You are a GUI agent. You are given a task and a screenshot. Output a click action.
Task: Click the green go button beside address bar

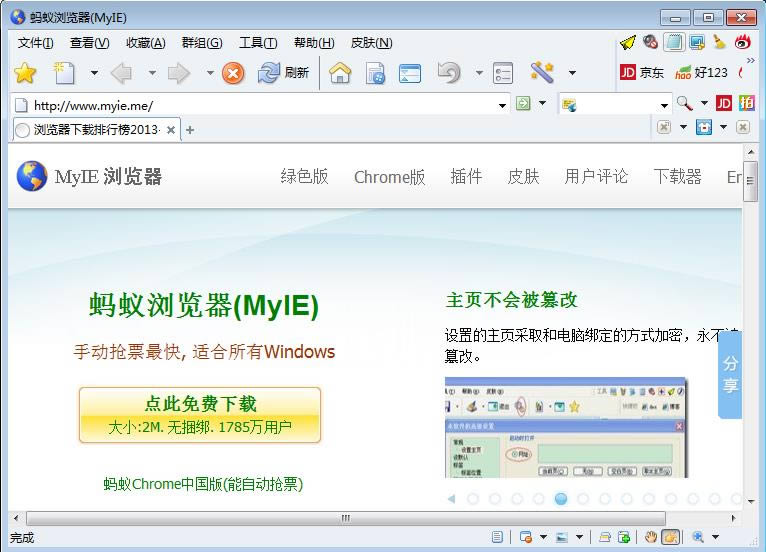[523, 103]
